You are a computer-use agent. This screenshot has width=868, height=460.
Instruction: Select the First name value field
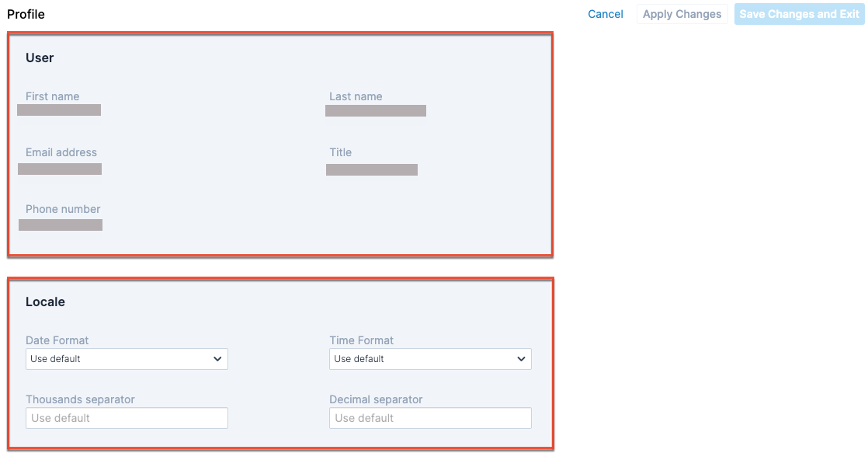(59, 110)
